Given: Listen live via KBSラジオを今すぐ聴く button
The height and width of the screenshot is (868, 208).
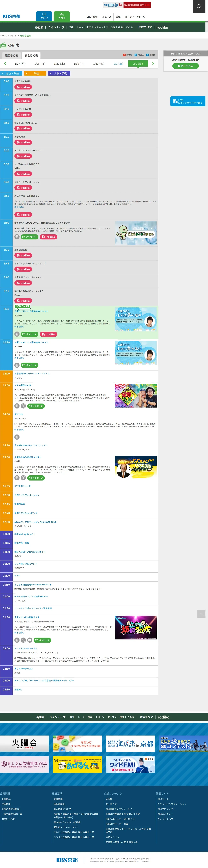Looking at the screenshot, I should [x=188, y=101].
